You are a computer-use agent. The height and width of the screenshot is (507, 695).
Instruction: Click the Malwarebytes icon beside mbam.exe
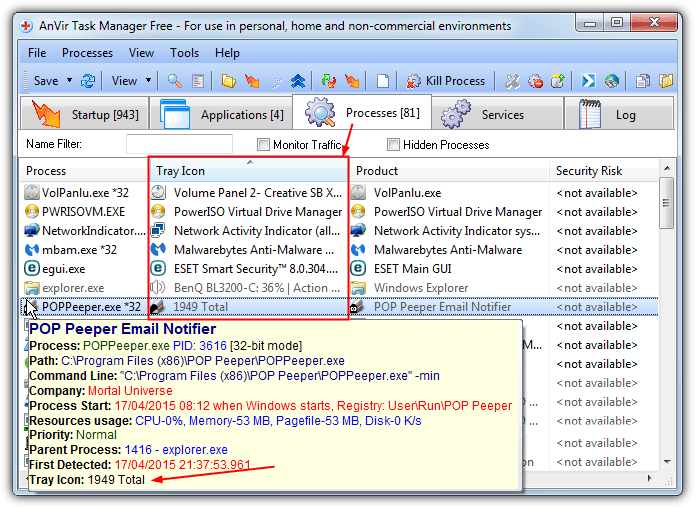coord(32,250)
